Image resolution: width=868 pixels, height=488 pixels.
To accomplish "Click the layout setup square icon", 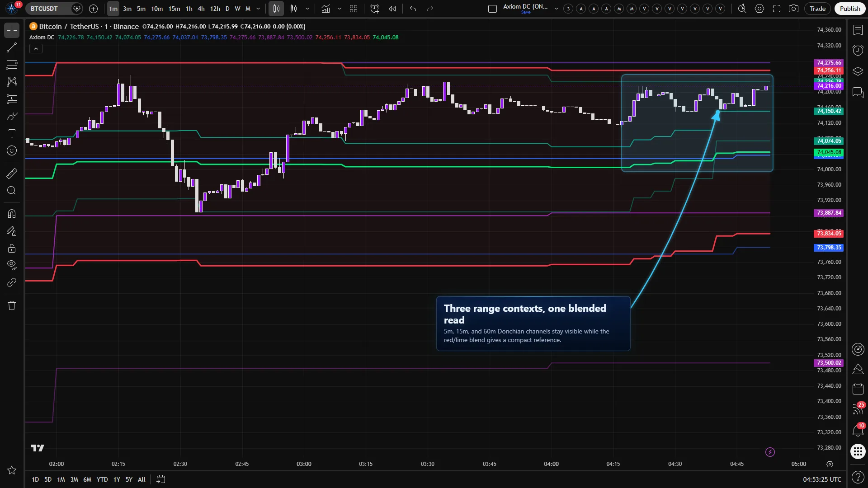I will (493, 9).
